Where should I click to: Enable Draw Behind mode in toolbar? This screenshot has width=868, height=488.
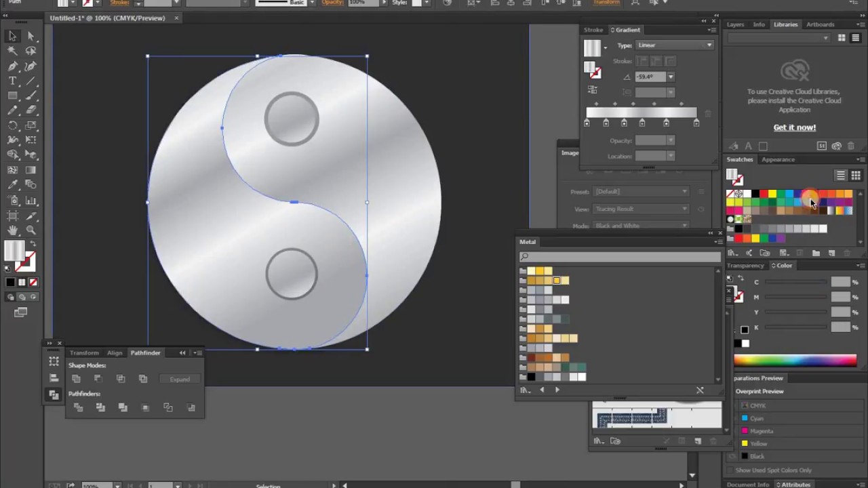[x=22, y=297]
